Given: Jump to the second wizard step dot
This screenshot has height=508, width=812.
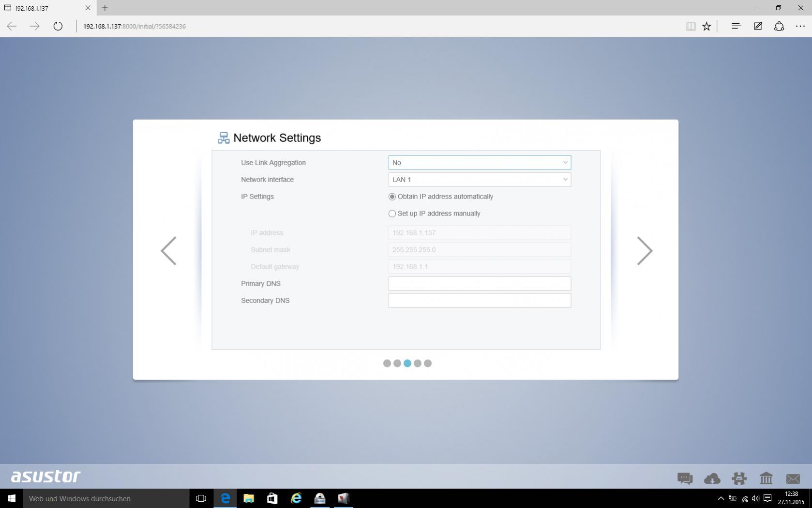Looking at the screenshot, I should pos(397,363).
